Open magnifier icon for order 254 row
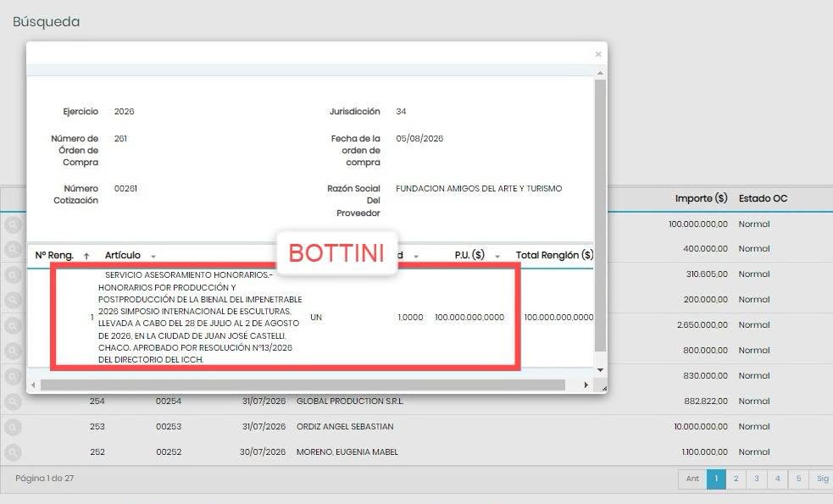The height and width of the screenshot is (504, 833). (13, 402)
